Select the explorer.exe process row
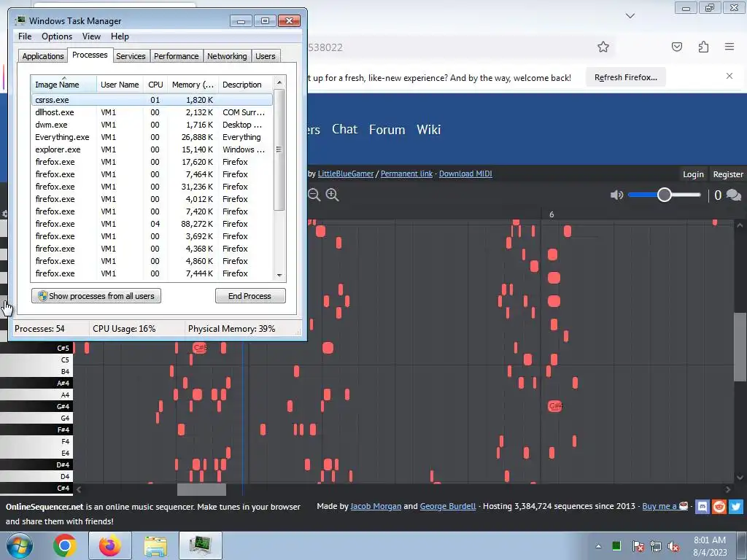Screen dimensions: 747x560 tap(152, 149)
